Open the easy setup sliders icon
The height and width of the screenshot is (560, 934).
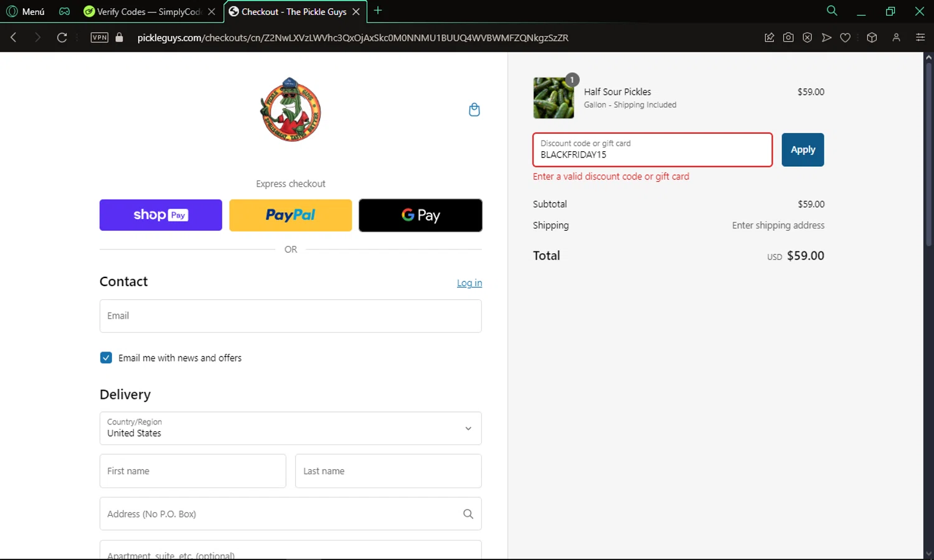pos(920,37)
